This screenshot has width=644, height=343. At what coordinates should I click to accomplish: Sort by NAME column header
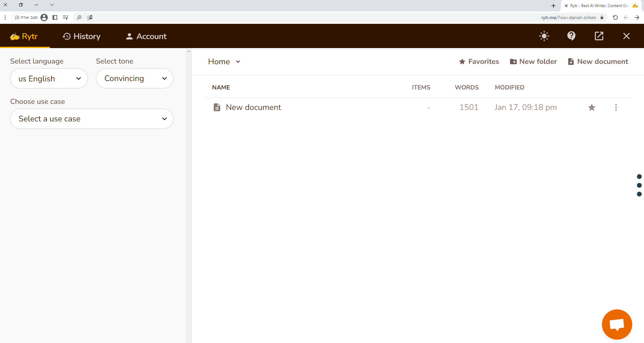(221, 87)
